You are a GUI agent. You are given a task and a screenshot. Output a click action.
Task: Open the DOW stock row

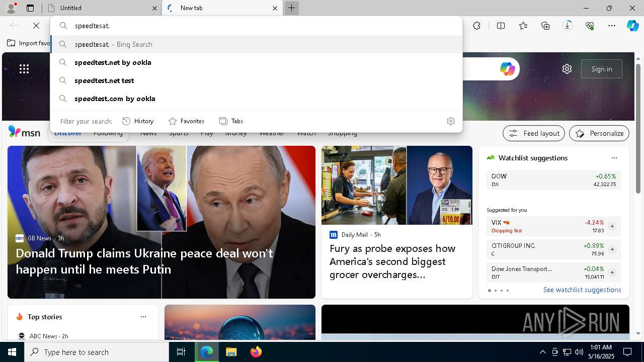[x=553, y=180]
